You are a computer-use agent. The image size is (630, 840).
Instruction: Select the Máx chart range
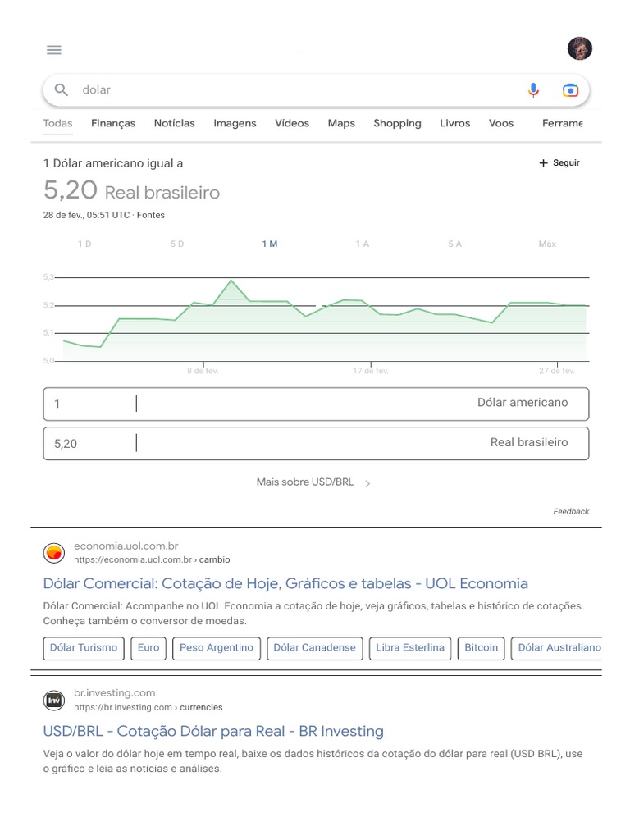point(547,244)
